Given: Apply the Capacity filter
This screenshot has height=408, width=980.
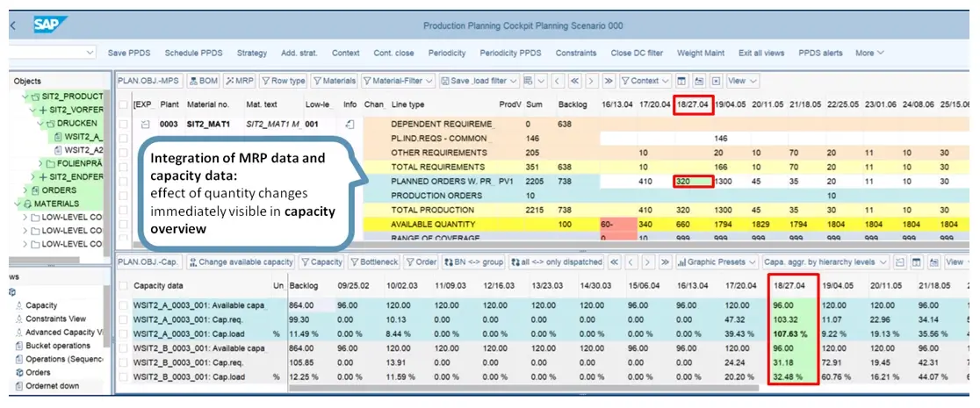Looking at the screenshot, I should pos(322,261).
